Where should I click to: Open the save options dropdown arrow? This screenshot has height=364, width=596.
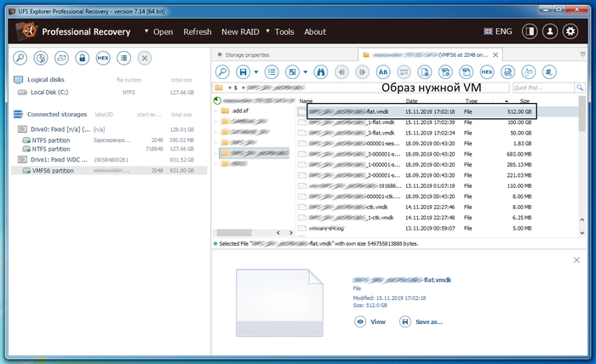click(x=260, y=72)
